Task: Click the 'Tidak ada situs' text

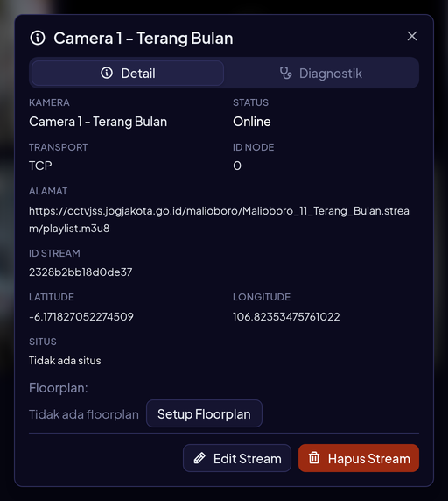Action: click(65, 361)
